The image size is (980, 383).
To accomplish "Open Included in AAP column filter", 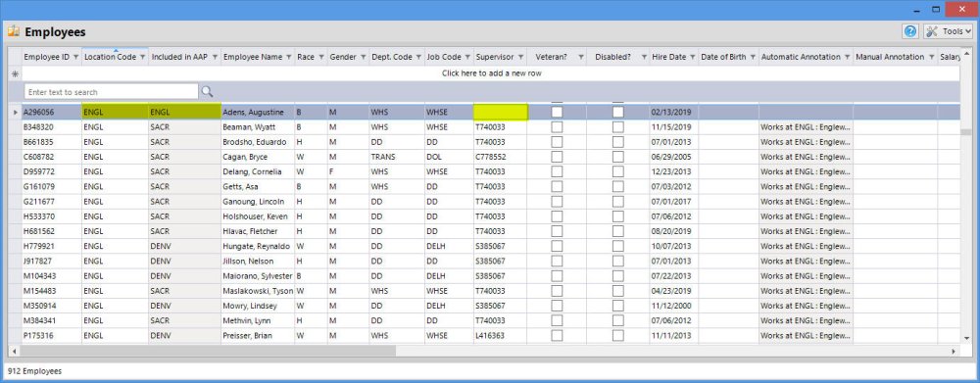I will [x=215, y=57].
